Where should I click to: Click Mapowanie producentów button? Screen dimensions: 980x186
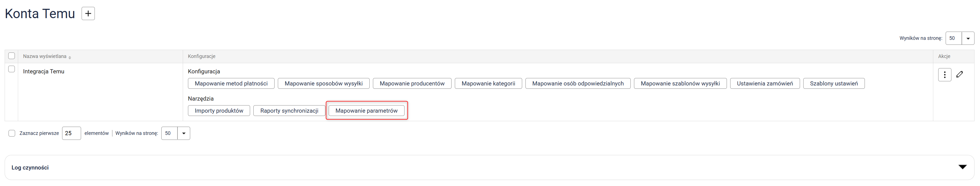click(412, 84)
